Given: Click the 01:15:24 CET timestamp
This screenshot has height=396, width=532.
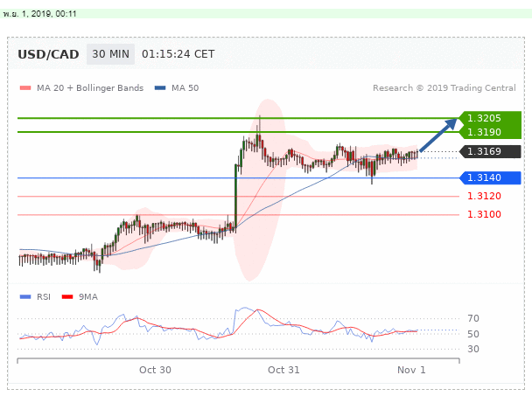Looking at the screenshot, I should click(x=178, y=54).
